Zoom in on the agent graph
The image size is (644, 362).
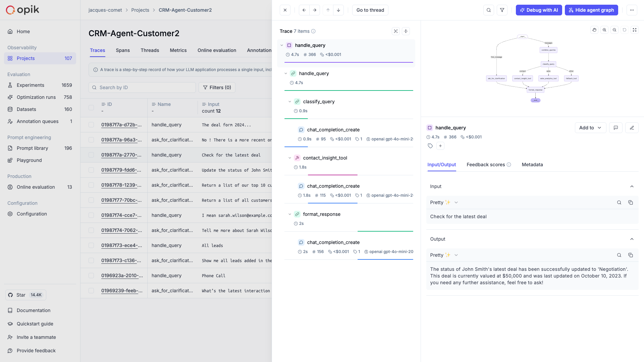click(x=604, y=30)
